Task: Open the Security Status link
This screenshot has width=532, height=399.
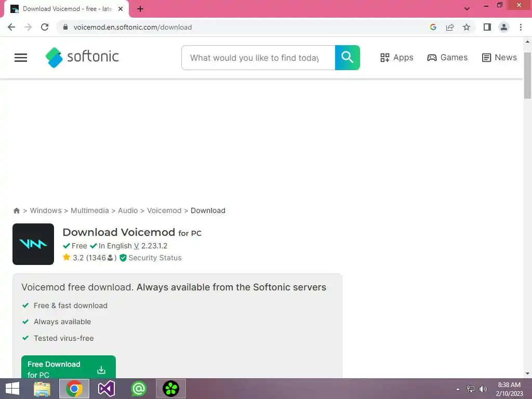Action: click(155, 258)
